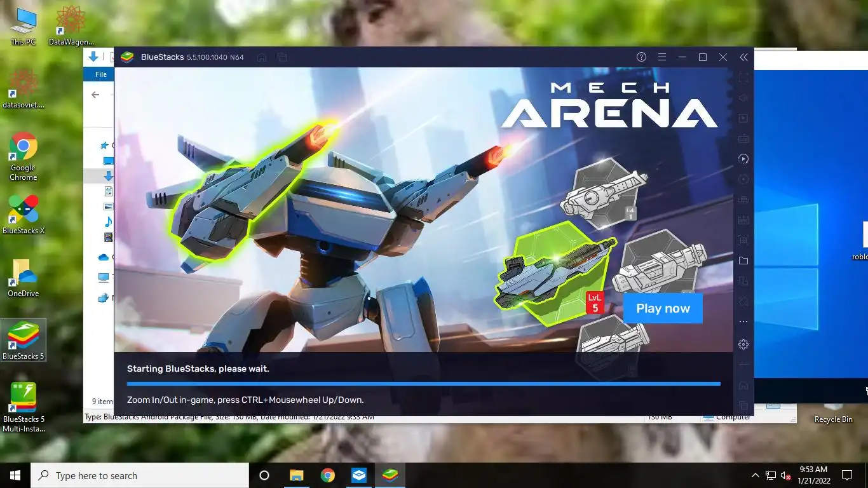Screen dimensions: 868x488
Task: Click the muted speaker icon in the tray
Action: coord(786,475)
